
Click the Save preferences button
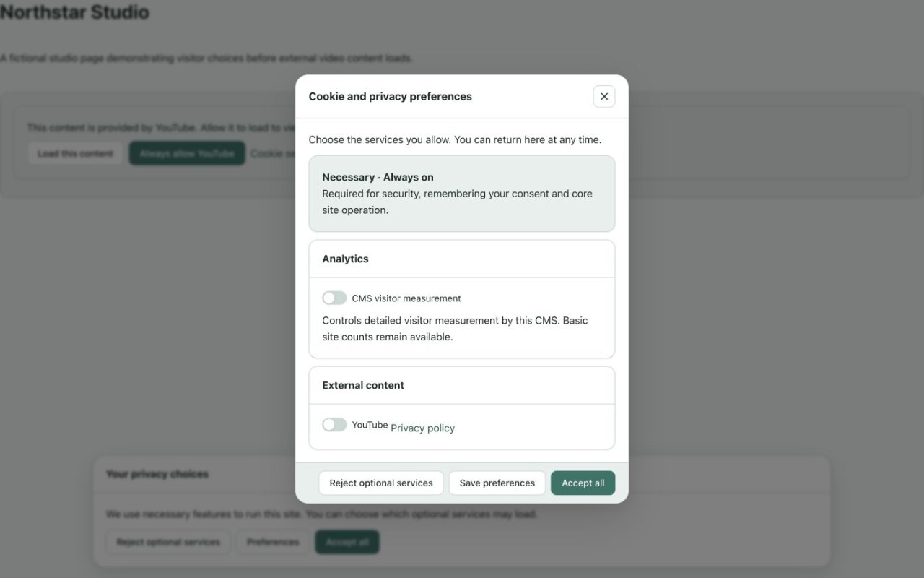pyautogui.click(x=497, y=483)
